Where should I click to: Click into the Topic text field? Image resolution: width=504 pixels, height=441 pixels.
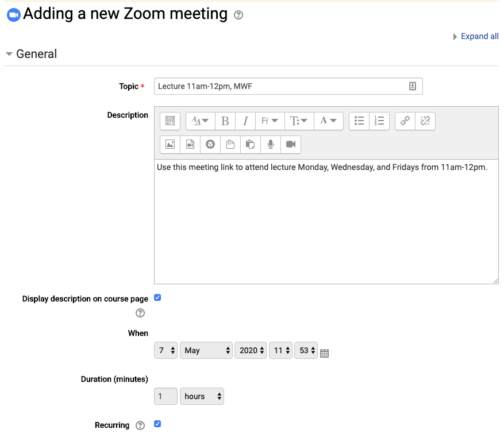(288, 86)
